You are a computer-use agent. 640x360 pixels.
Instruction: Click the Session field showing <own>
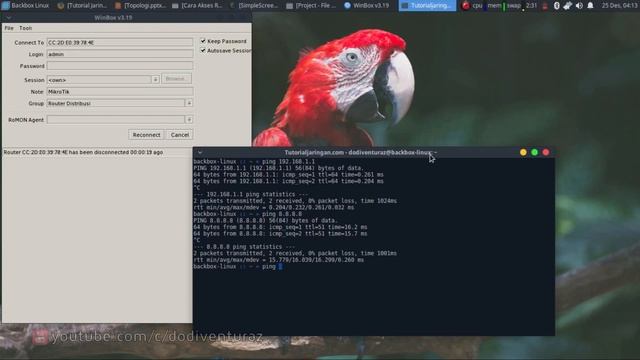tap(99, 80)
